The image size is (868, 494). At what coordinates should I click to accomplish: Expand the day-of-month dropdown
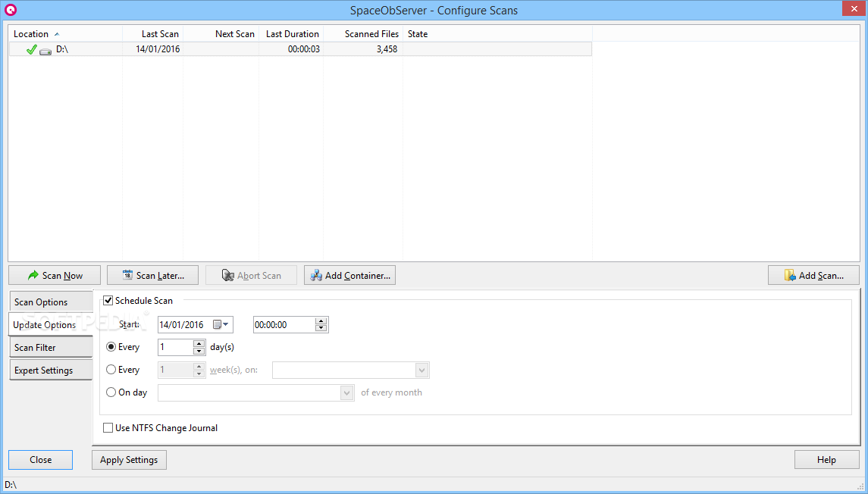coord(347,392)
